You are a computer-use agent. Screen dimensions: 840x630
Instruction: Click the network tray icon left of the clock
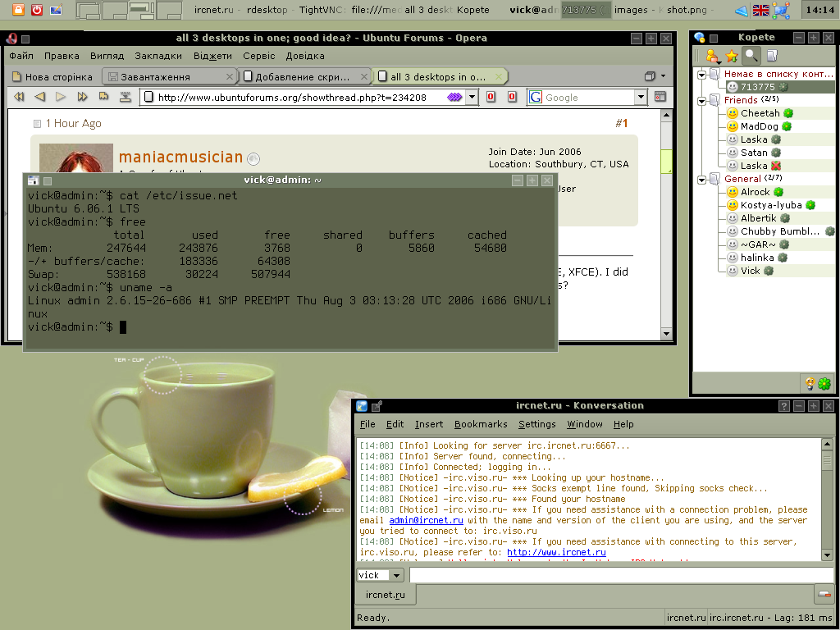pos(781,10)
